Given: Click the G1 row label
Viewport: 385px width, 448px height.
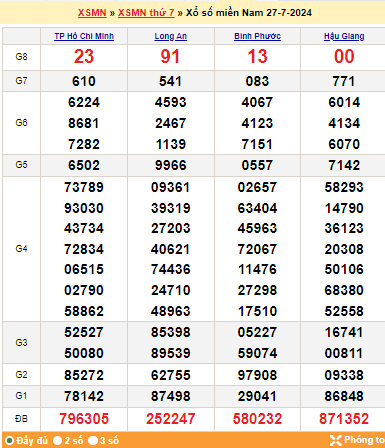Looking at the screenshot, I should coord(21,396).
